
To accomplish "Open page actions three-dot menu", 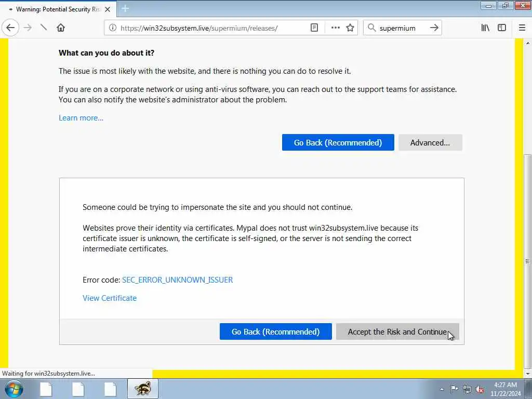I will tap(335, 28).
